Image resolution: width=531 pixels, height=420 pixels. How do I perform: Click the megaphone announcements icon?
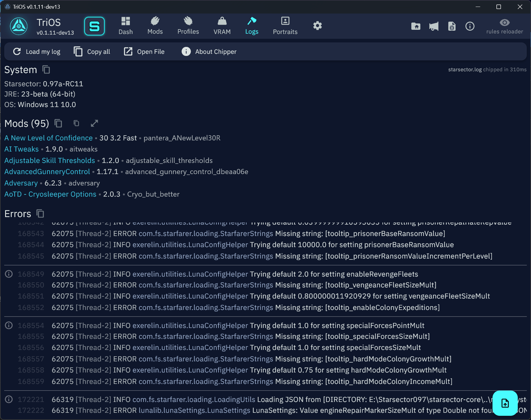coord(434,26)
